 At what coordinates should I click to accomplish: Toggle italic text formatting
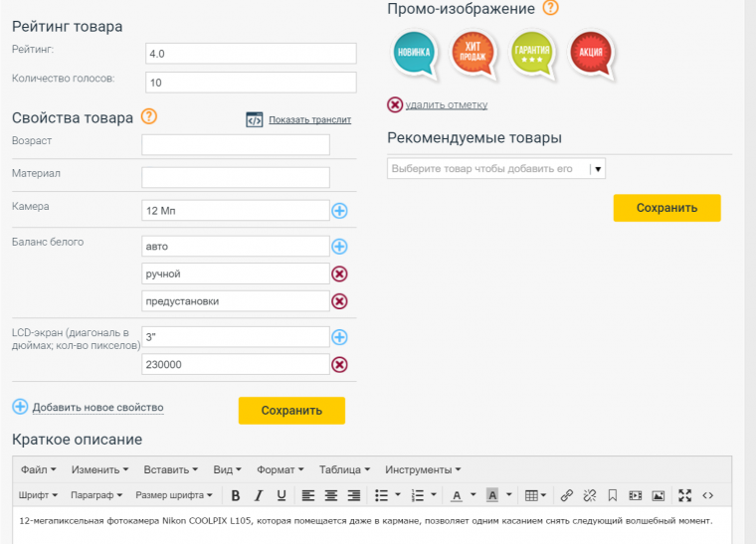259,495
